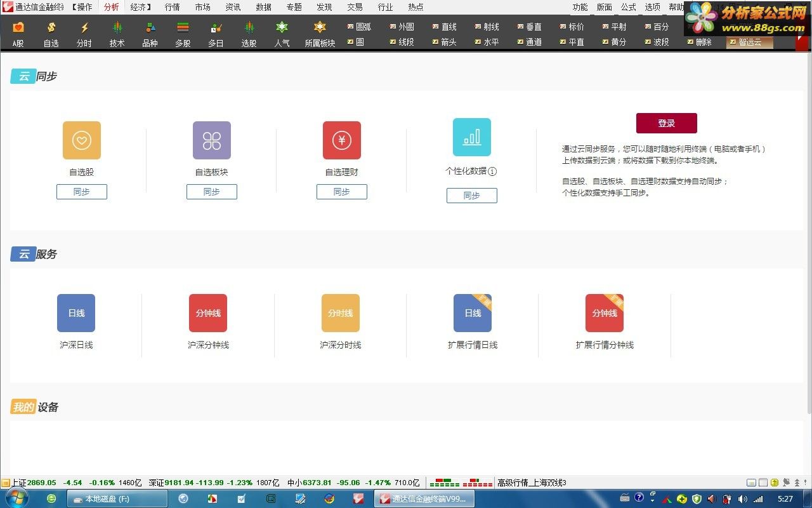812x508 pixels.
Task: Select the 外圆 drawing tool
Action: 402,27
